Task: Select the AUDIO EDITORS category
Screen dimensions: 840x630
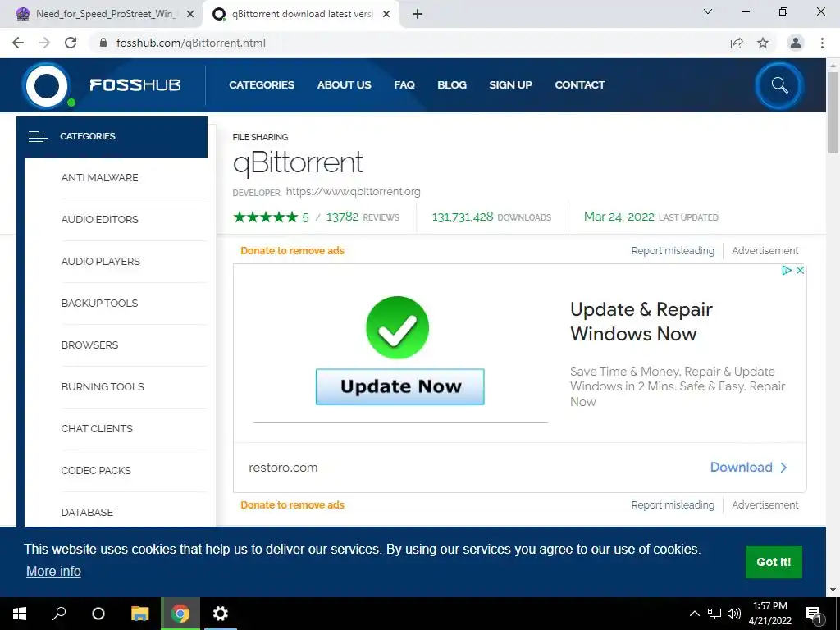Action: click(x=99, y=220)
